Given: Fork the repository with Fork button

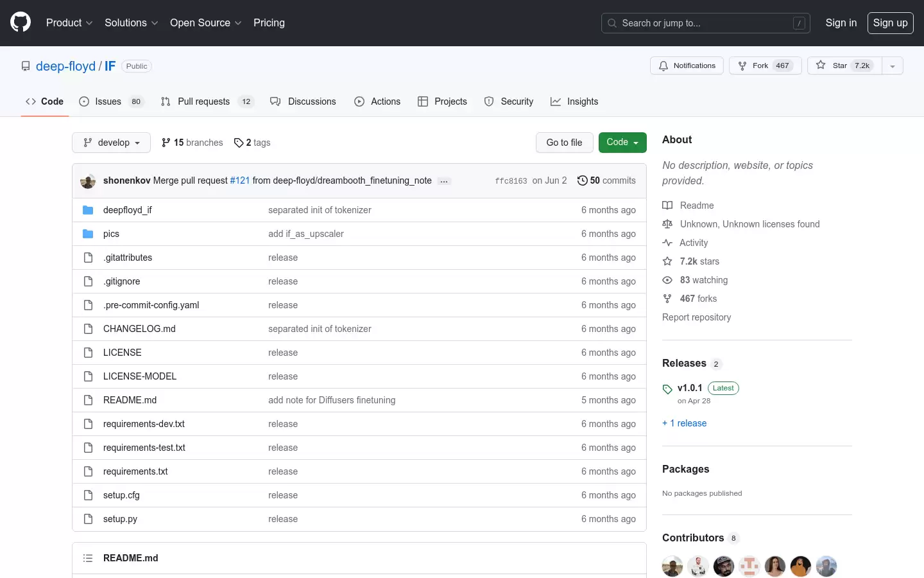Looking at the screenshot, I should click(766, 66).
